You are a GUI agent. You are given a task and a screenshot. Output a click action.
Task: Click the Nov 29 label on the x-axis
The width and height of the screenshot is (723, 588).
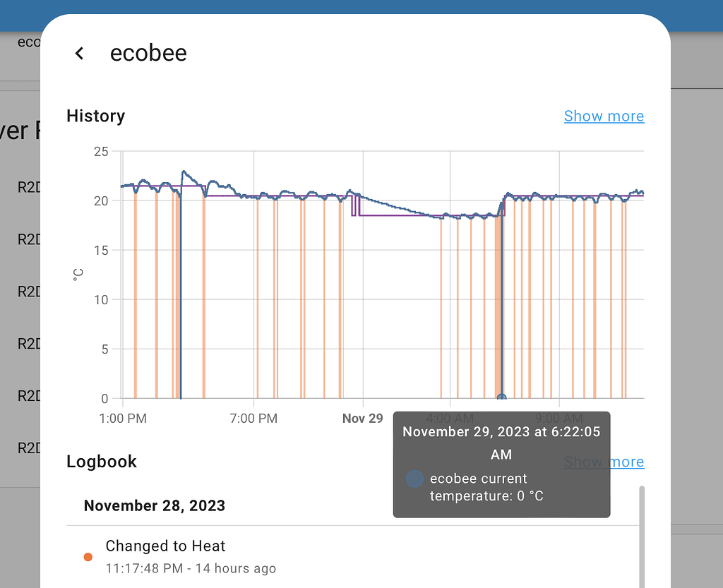pyautogui.click(x=362, y=418)
